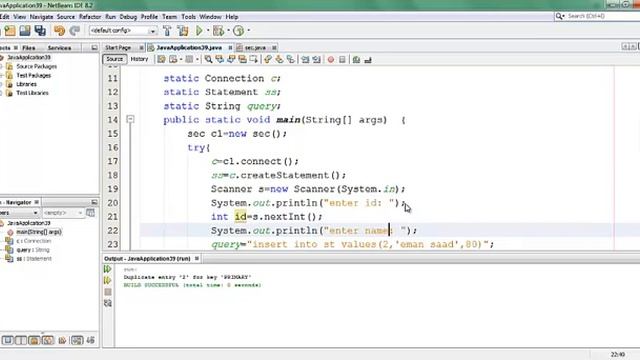Click the Search field in title area
Image resolution: width=640 pixels, height=360 pixels.
click(x=597, y=16)
